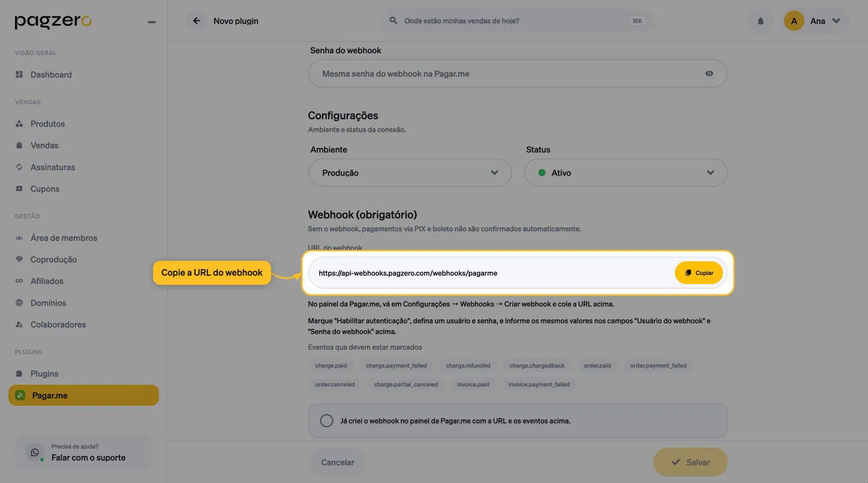This screenshot has height=483, width=868.
Task: Click the back arrow beside Novo plugin
Action: (196, 21)
